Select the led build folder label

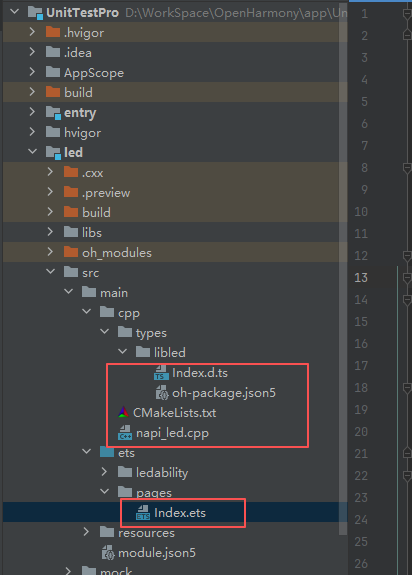click(96, 212)
